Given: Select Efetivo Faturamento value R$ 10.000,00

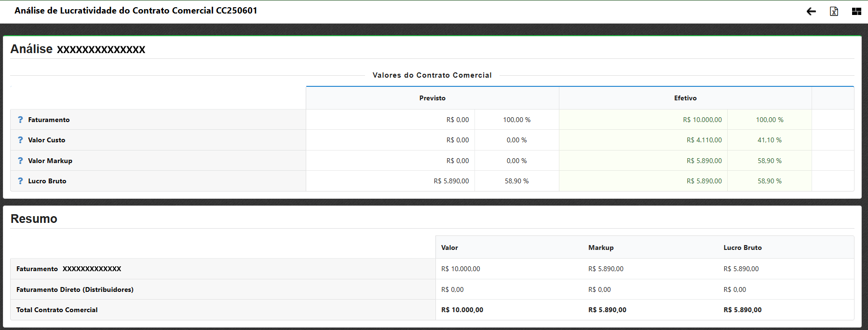Looking at the screenshot, I should coord(702,120).
